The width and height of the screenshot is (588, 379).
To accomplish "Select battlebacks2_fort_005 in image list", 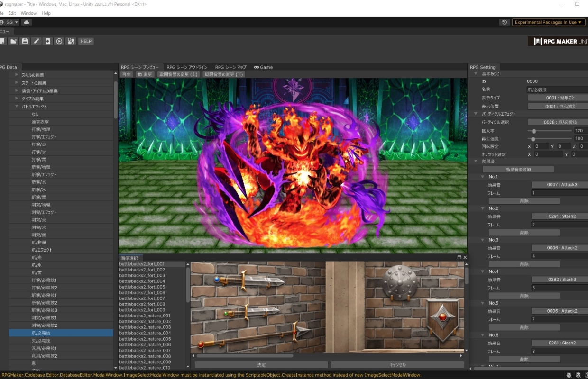I will point(152,287).
